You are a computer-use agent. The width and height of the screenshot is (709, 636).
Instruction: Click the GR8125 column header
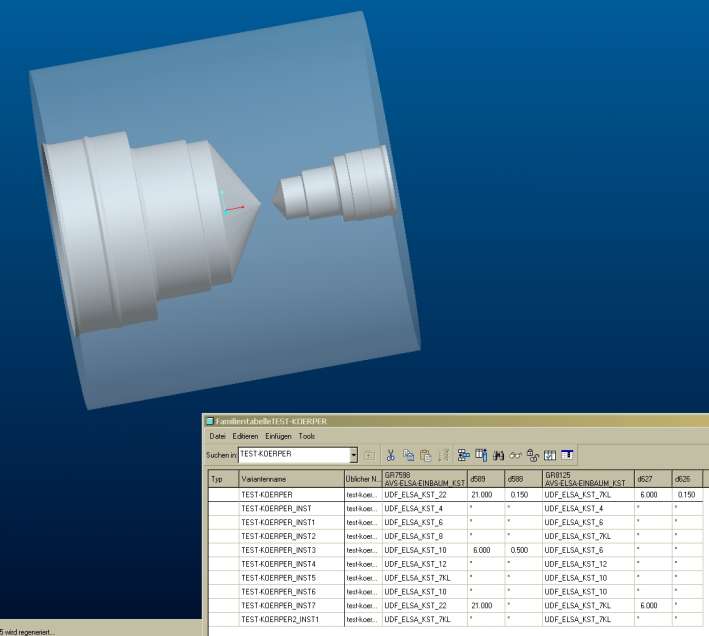point(588,479)
